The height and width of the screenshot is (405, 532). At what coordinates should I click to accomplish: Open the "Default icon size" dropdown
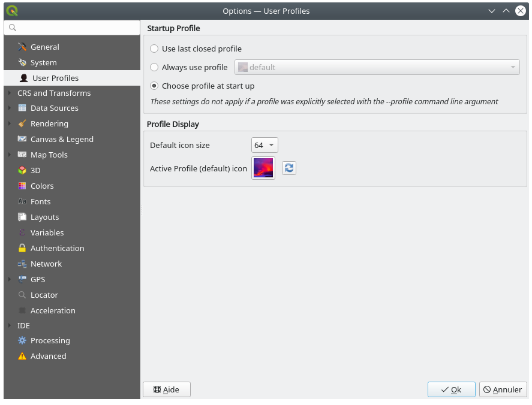[264, 144]
